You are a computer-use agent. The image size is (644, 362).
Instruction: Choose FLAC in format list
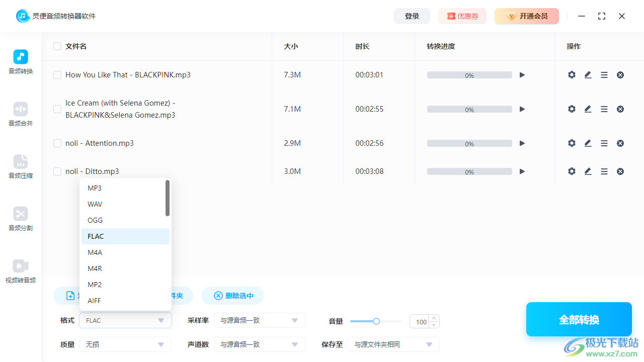pos(125,236)
